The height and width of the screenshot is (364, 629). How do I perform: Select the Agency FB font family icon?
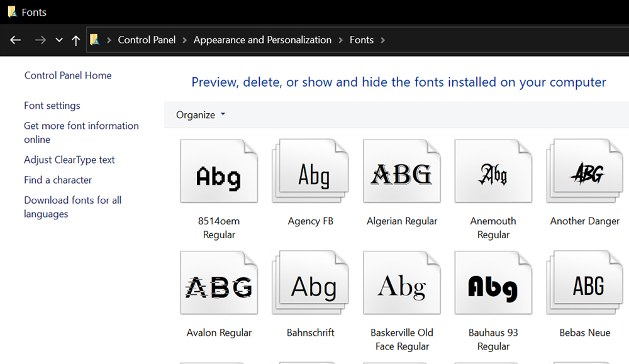[x=311, y=173]
